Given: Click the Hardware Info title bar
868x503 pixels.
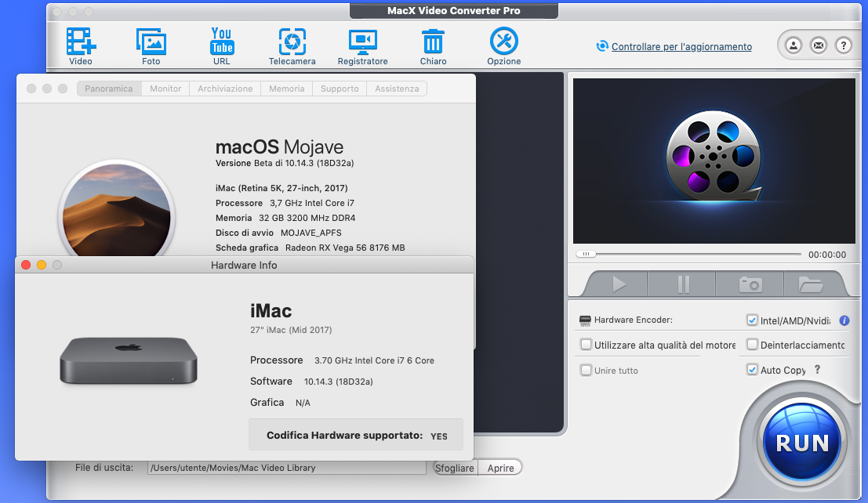Looking at the screenshot, I should (x=244, y=265).
